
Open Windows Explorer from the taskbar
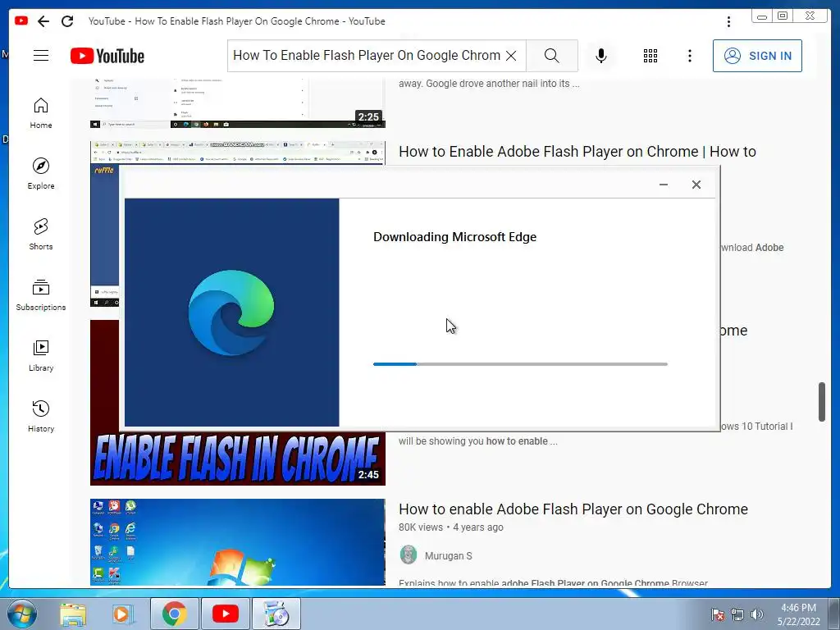73,614
